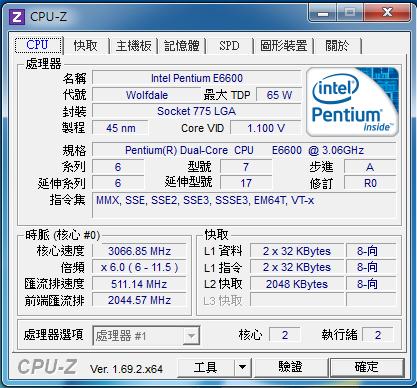Click the 延伸系列 value 6

(x=118, y=183)
